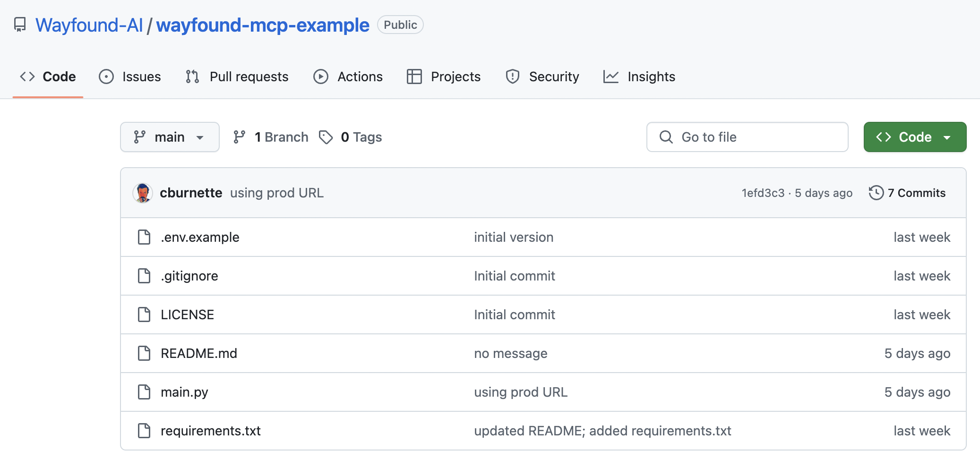Go to the Actions tab
This screenshot has height=459, width=980.
tap(348, 76)
